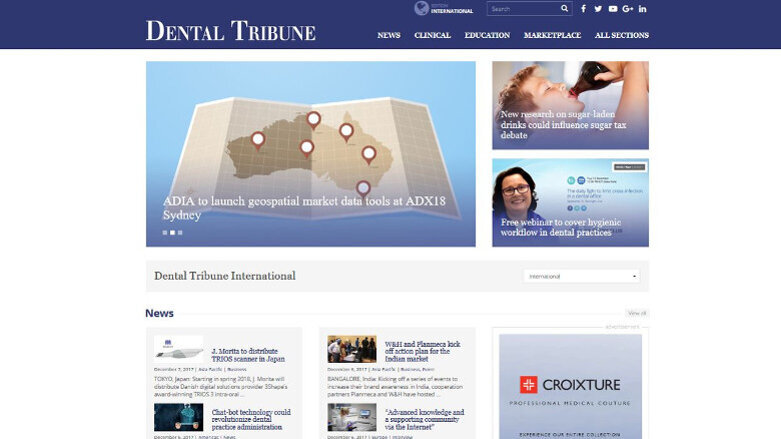
Task: Open the free webinar hygienic workflow article
Action: (570, 203)
